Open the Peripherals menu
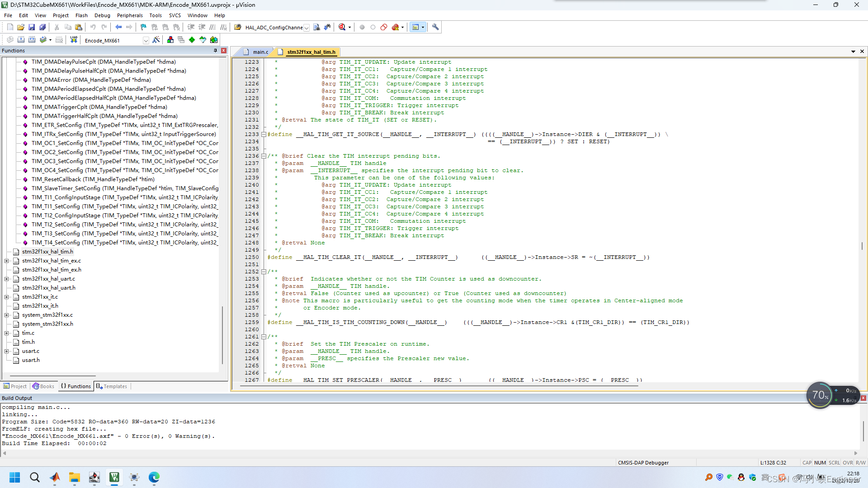Image resolution: width=868 pixels, height=488 pixels. tap(130, 15)
